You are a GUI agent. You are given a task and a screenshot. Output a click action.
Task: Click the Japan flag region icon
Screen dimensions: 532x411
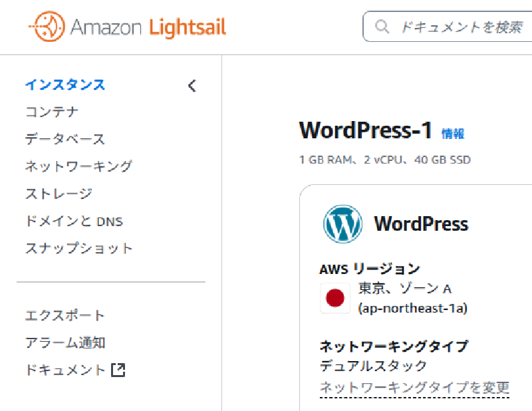pyautogui.click(x=334, y=298)
